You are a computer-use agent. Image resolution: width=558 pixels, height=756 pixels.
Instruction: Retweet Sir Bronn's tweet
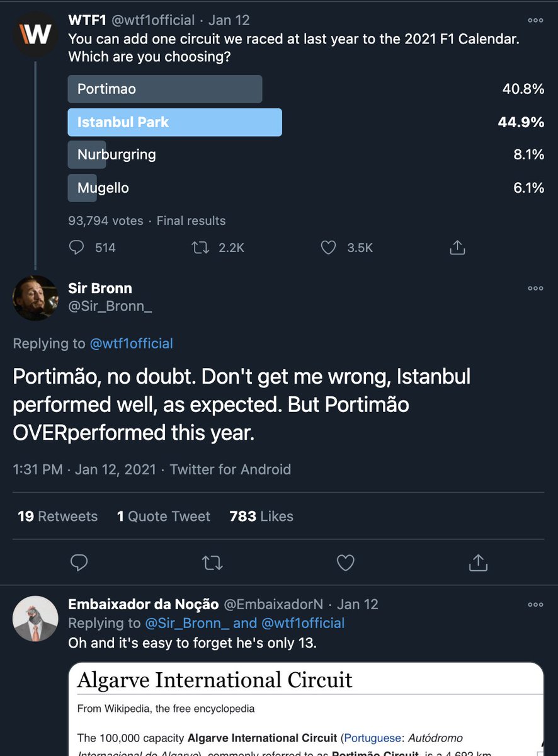click(212, 562)
